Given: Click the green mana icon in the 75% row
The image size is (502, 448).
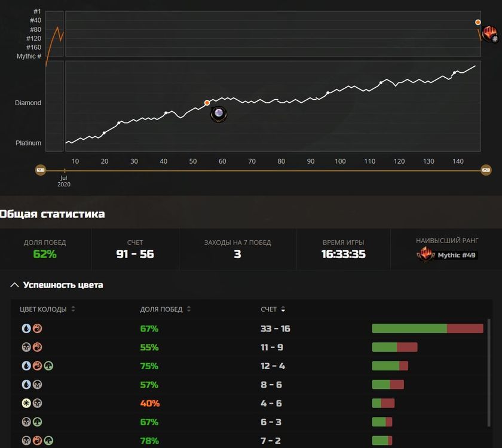Looking at the screenshot, I should click(48, 366).
